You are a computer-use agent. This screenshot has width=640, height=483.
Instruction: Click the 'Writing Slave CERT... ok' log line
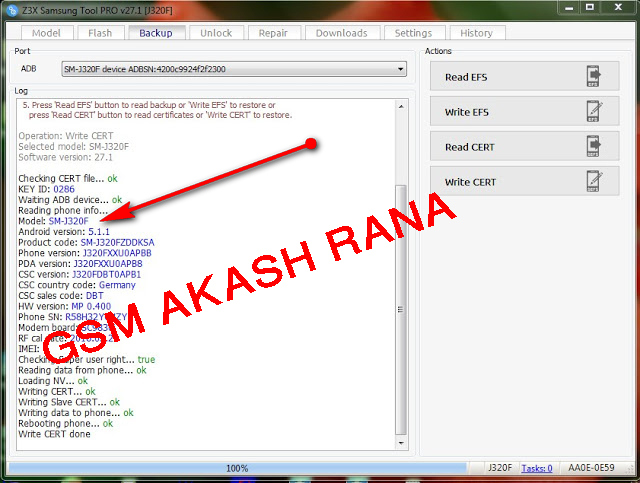(x=69, y=402)
